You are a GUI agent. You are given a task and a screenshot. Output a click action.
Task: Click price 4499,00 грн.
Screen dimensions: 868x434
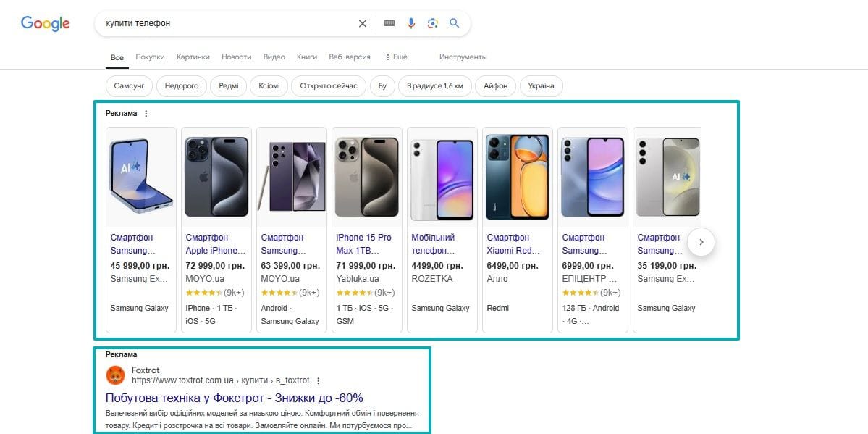click(437, 265)
